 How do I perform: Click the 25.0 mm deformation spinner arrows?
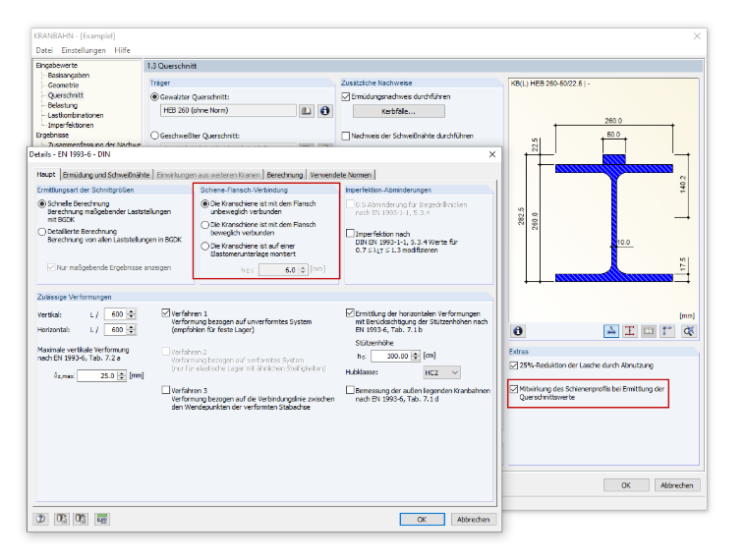122,375
